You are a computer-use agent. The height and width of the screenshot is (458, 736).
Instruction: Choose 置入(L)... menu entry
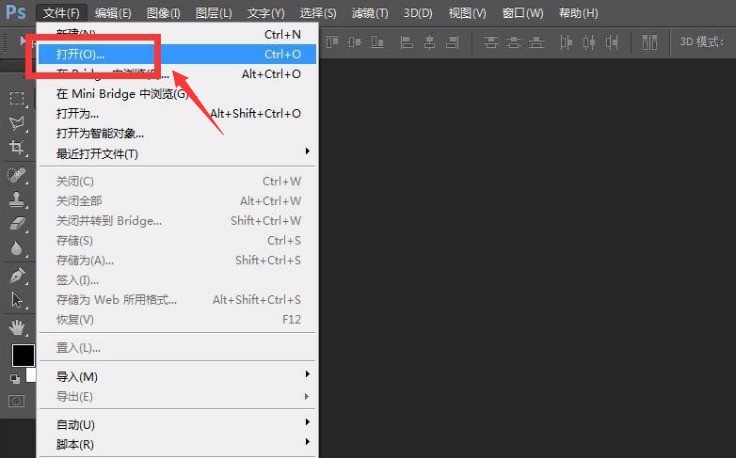(x=177, y=348)
